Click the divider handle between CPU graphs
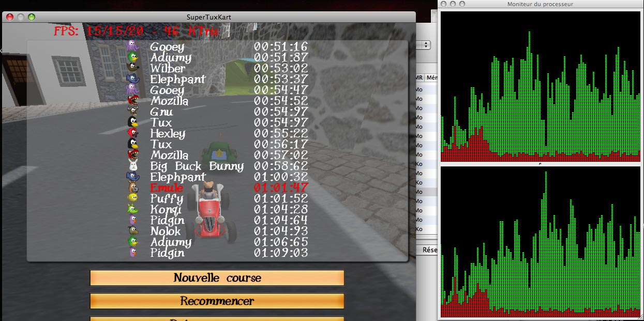Viewport: 644px width, 321px height. coord(540,164)
